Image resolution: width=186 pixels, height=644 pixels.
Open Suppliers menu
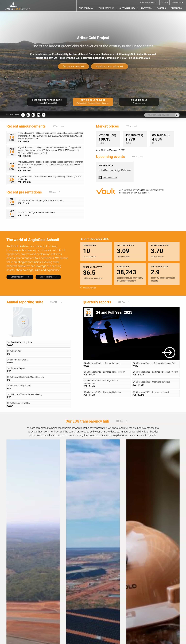click(176, 8)
